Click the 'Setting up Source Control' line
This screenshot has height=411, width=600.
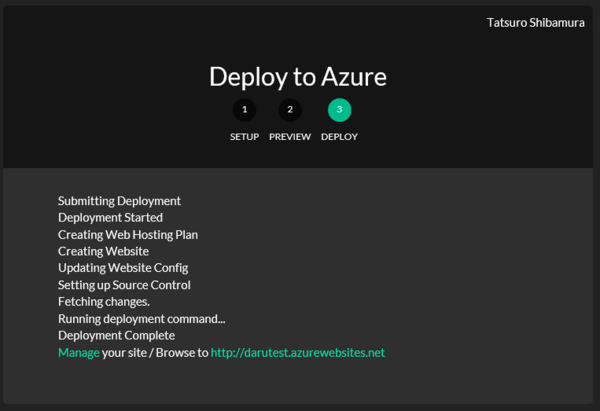(124, 285)
